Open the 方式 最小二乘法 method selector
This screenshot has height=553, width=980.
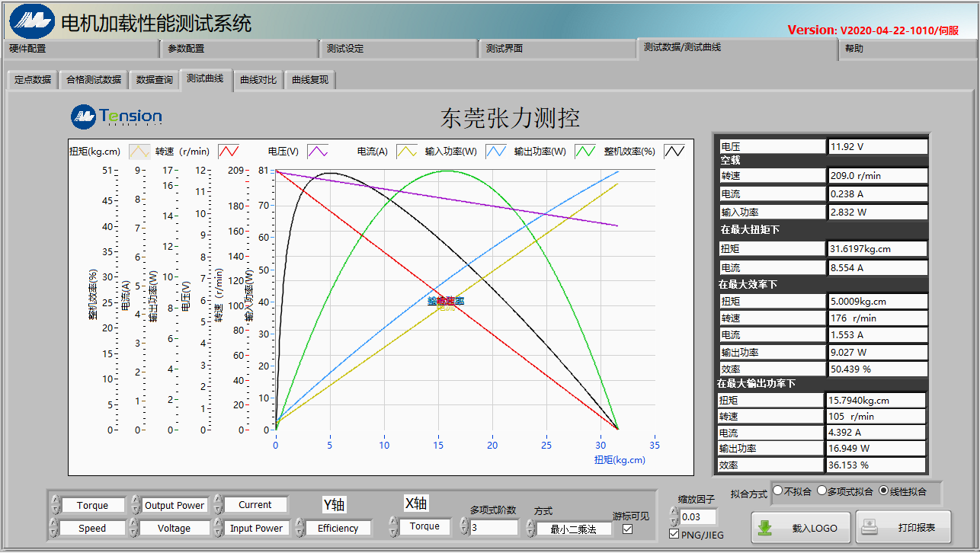pyautogui.click(x=573, y=529)
